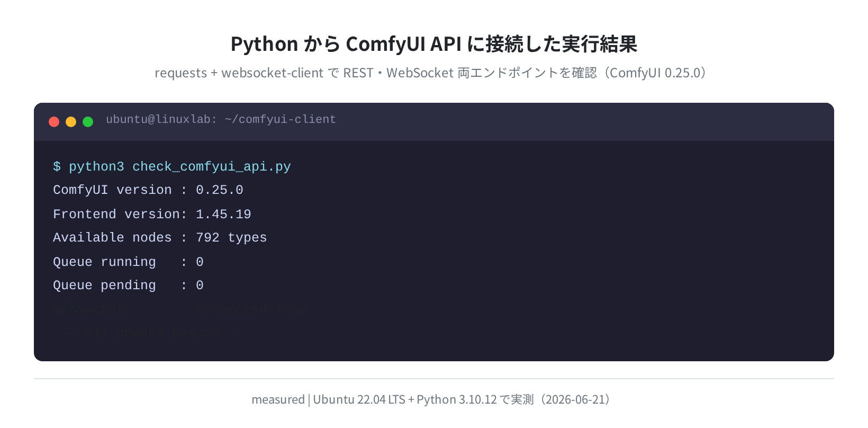This screenshot has height=428, width=868.
Task: Click terminal title 'ubuntu@linuxlab: ~/comfyui-client'
Action: (221, 120)
